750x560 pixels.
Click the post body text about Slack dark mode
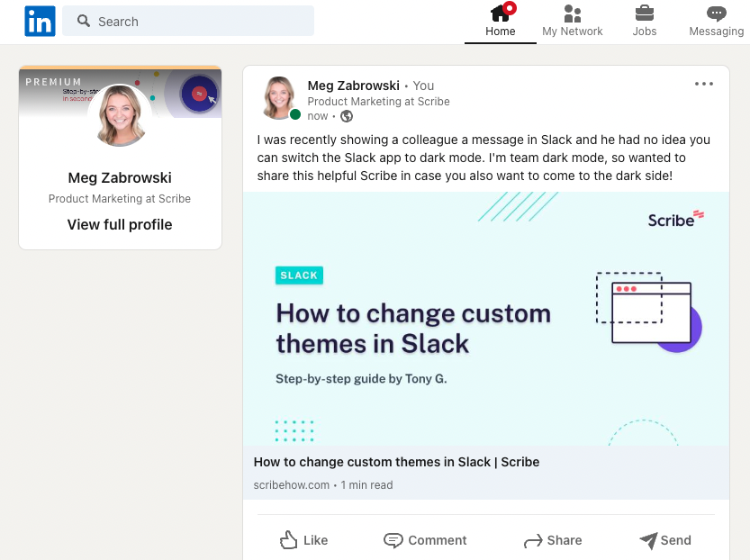(483, 158)
